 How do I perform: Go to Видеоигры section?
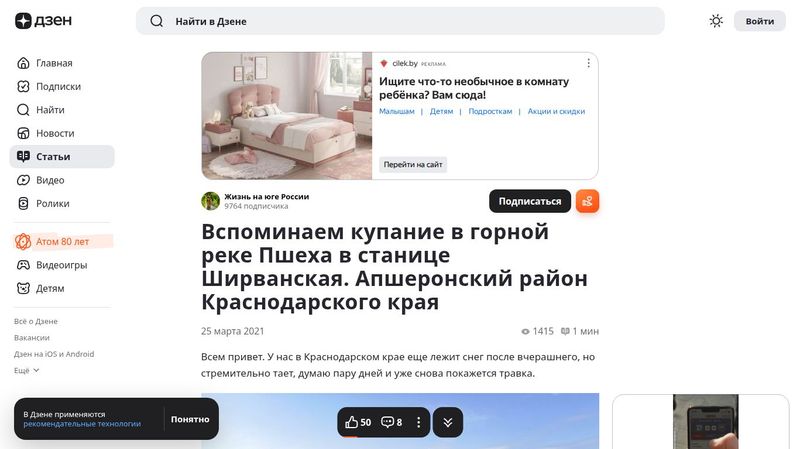62,265
